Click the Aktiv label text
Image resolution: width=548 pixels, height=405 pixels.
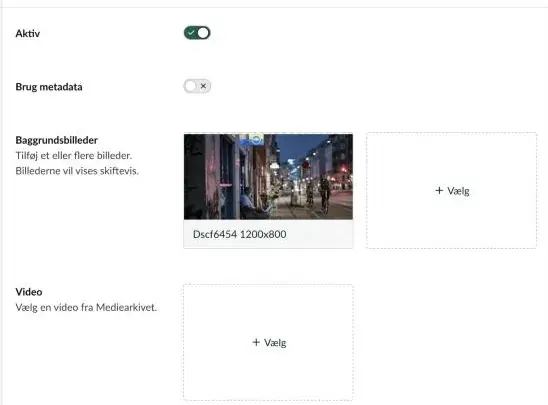tap(28, 34)
